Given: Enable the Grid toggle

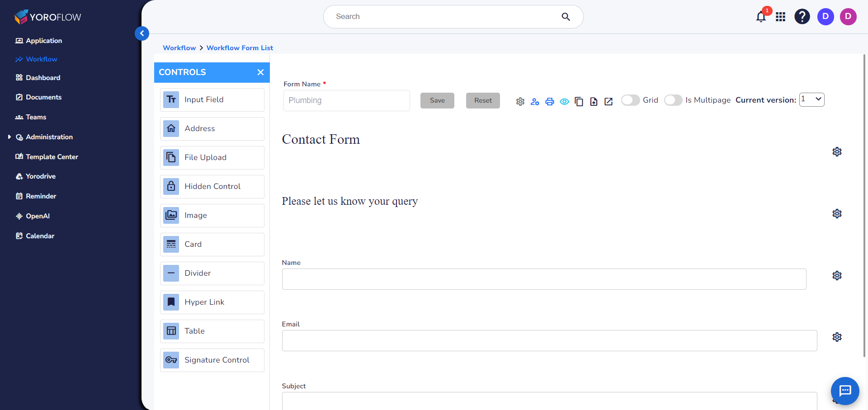Looking at the screenshot, I should [630, 100].
